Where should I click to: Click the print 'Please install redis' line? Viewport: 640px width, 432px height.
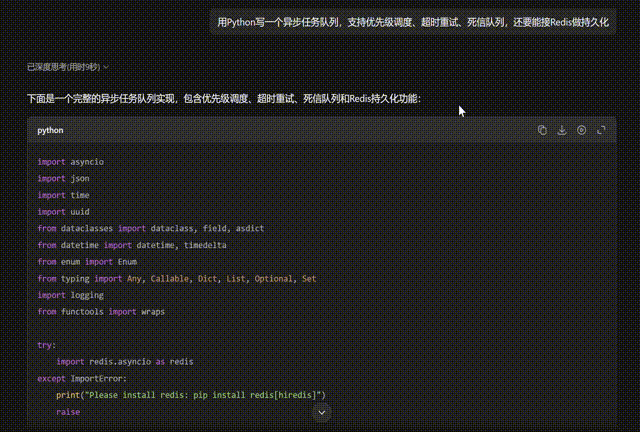(x=191, y=395)
